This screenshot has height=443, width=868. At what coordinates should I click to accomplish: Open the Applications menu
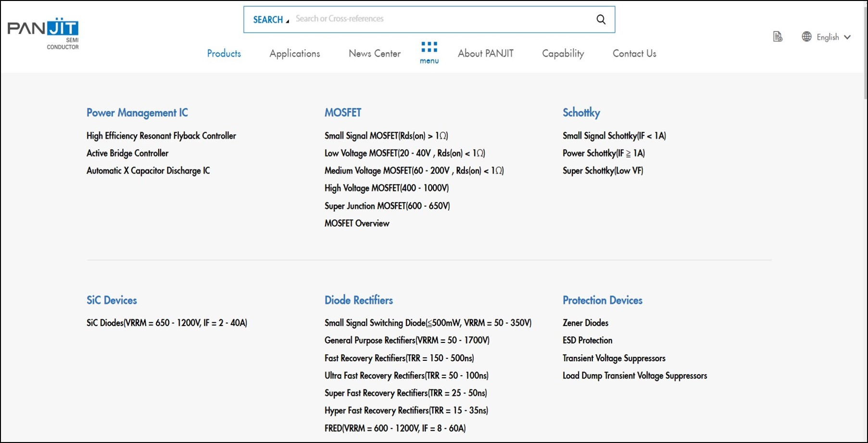click(x=295, y=53)
